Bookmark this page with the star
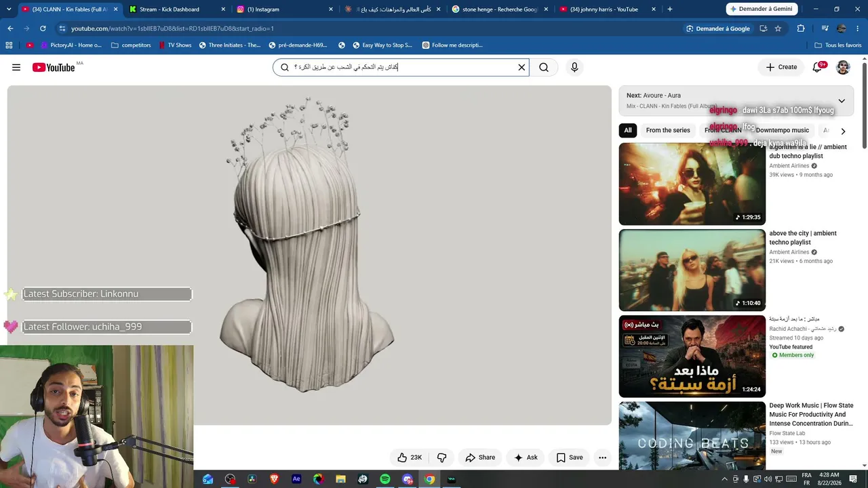The width and height of the screenshot is (868, 488). [778, 28]
